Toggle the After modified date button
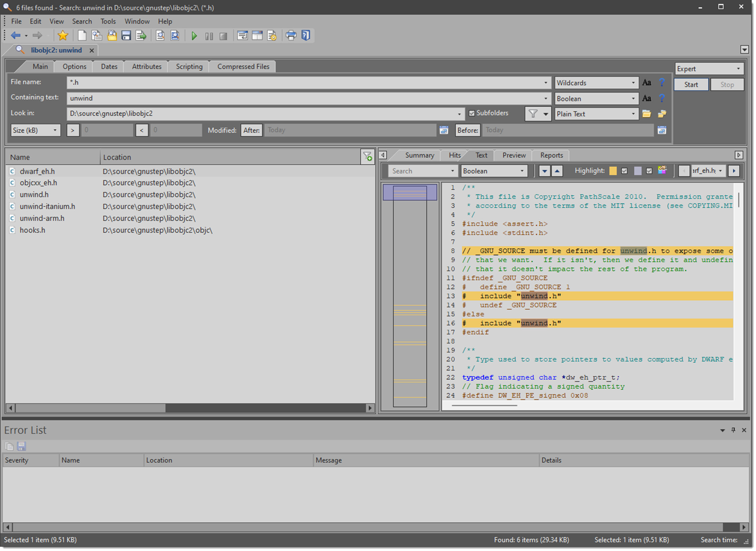 (x=252, y=130)
